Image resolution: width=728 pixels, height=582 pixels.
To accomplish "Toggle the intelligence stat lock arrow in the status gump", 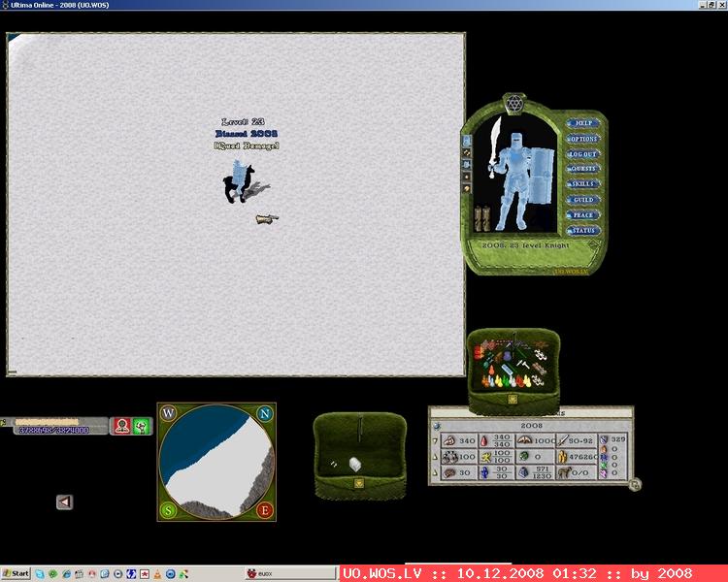I will 435,473.
